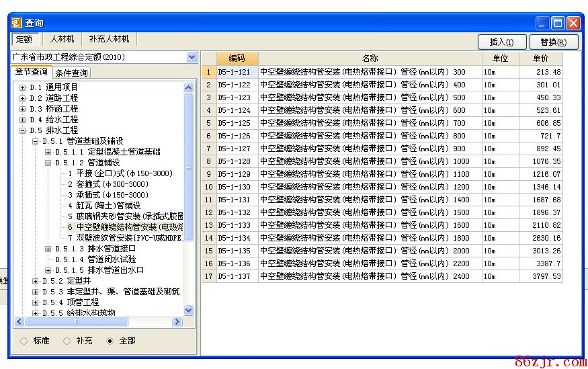Collapse the D.5 排水工程 tree node
This screenshot has width=588, height=369.
pyautogui.click(x=23, y=130)
